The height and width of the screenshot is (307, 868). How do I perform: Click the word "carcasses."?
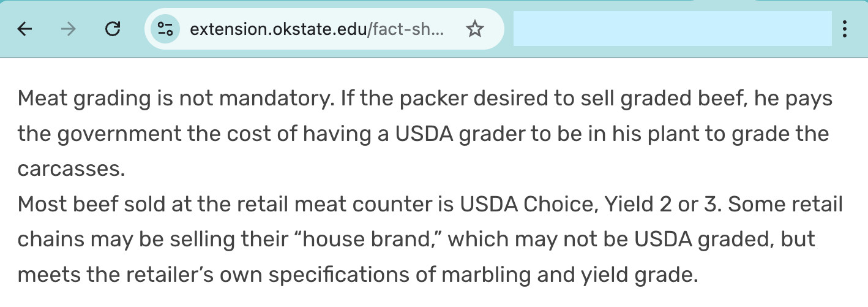click(x=72, y=169)
